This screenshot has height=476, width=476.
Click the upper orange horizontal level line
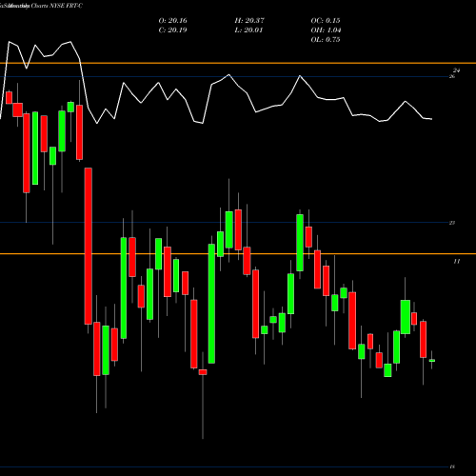point(238,63)
